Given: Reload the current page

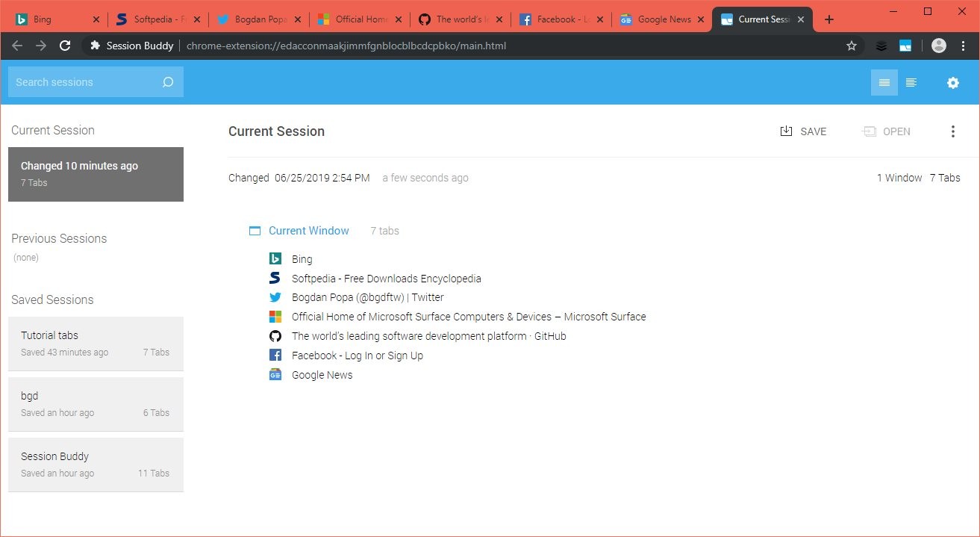Looking at the screenshot, I should point(65,46).
